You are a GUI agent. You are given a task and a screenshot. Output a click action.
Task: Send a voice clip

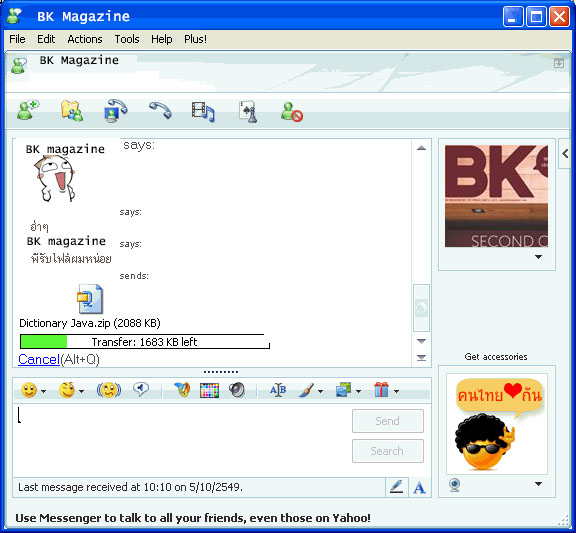141,390
